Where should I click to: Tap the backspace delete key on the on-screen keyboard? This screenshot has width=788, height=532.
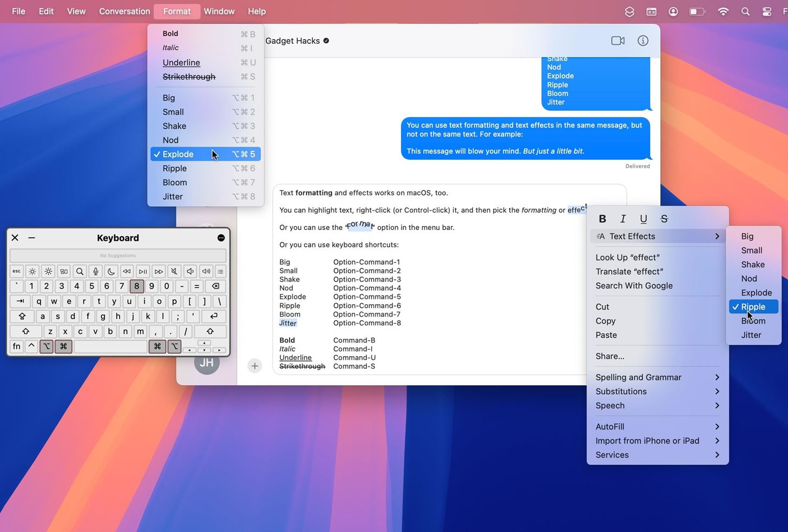coord(215,286)
